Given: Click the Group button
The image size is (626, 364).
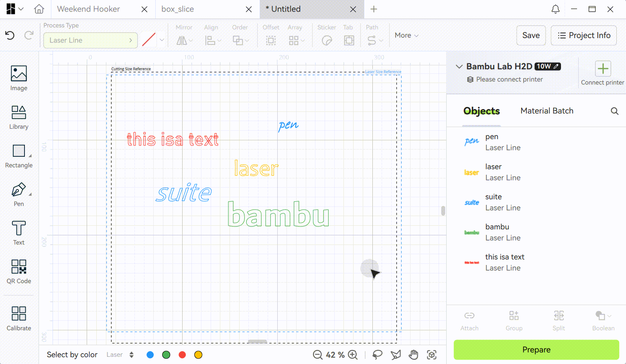Looking at the screenshot, I should pyautogui.click(x=514, y=321).
